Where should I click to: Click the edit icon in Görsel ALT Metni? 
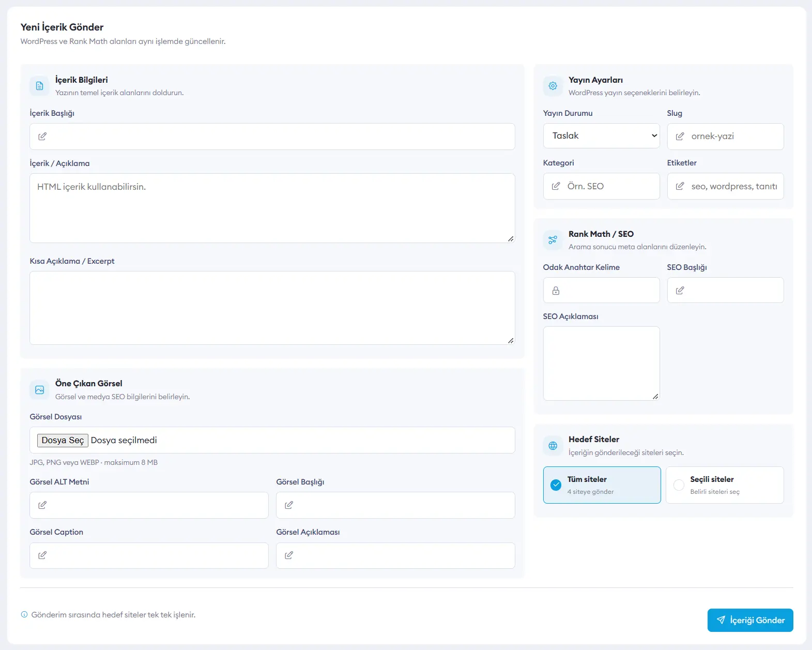pos(42,505)
